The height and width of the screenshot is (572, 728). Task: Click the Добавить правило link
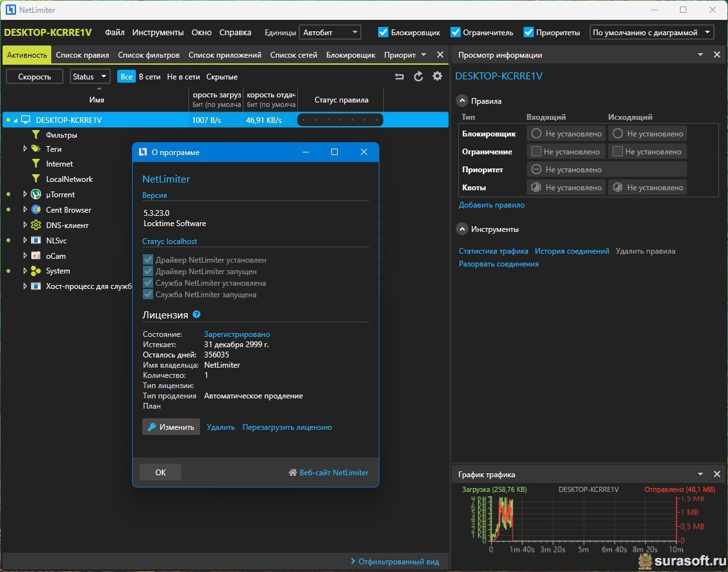492,204
